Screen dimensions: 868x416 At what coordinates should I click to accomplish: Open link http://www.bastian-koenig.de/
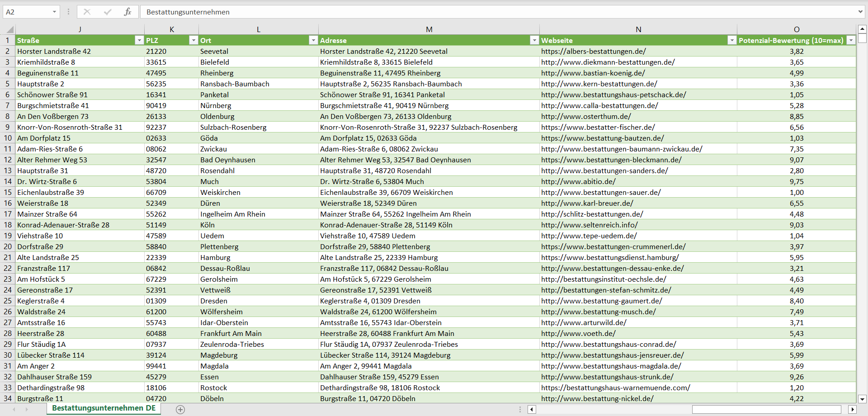pyautogui.click(x=593, y=73)
